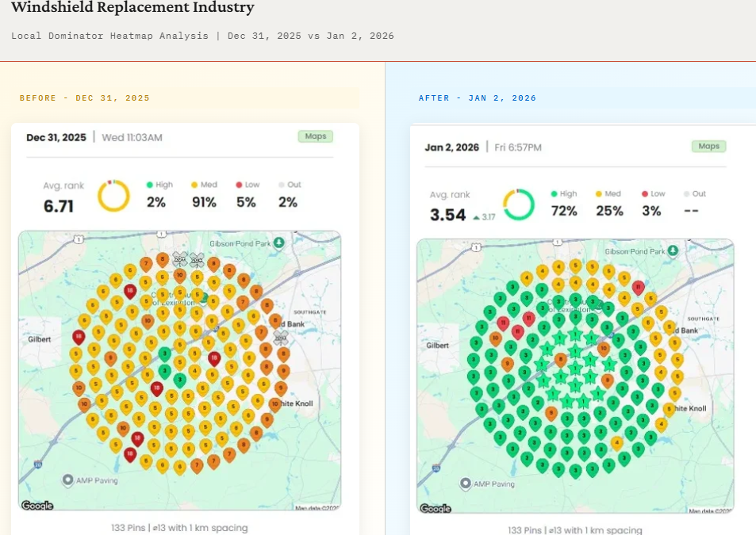
Task: Select a green star rank-1 pin on after map
Action: (575, 334)
